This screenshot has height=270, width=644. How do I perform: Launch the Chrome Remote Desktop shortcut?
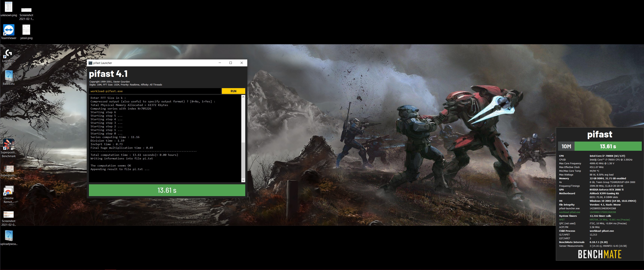pyautogui.click(x=8, y=194)
